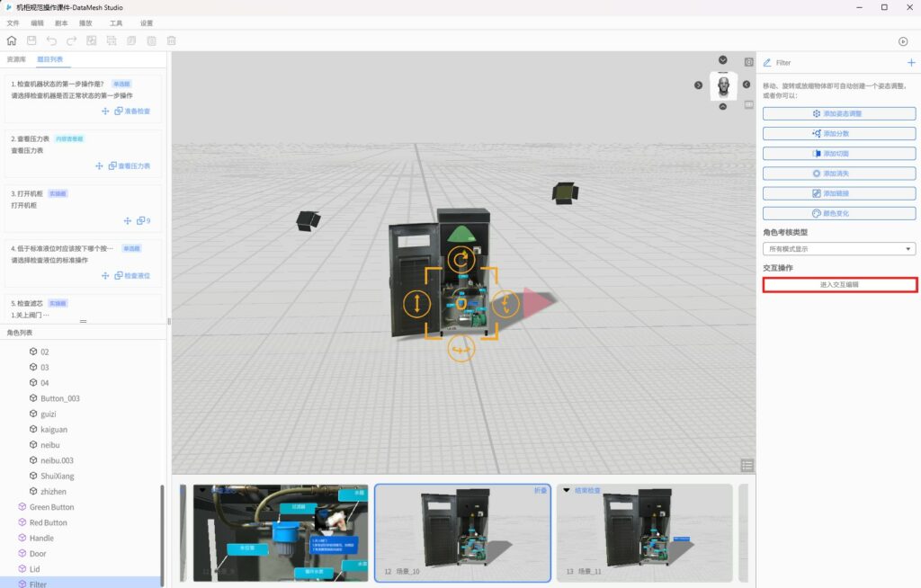The height and width of the screenshot is (588, 921).
Task: Expand the 结束检查 triangle on scene 13
Action: [x=567, y=491]
